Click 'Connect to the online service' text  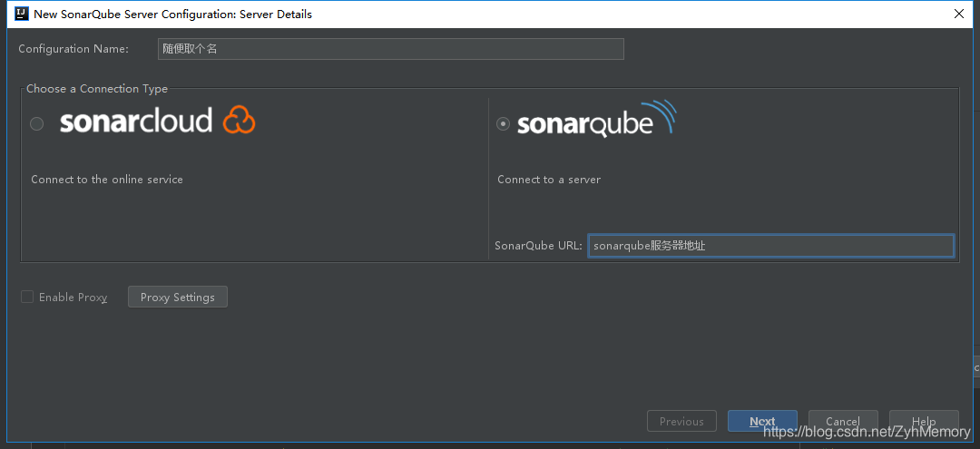(x=107, y=180)
